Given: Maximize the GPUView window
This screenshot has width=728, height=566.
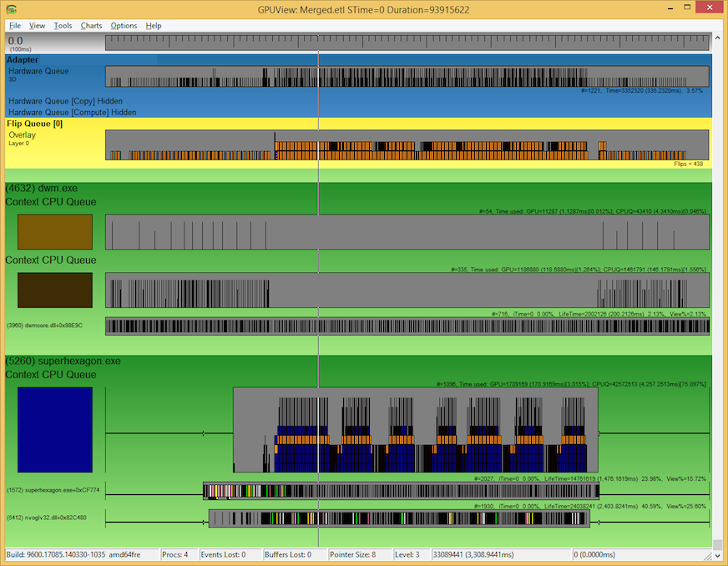Looking at the screenshot, I should pyautogui.click(x=688, y=8).
